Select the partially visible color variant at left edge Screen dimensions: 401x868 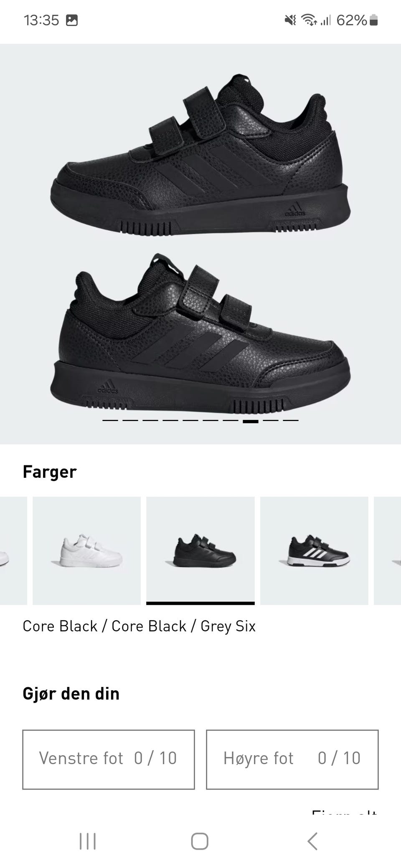(x=13, y=550)
